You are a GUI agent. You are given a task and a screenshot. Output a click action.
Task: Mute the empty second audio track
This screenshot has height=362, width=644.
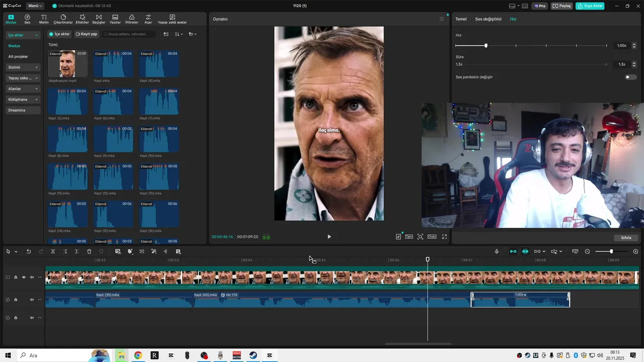point(32,318)
